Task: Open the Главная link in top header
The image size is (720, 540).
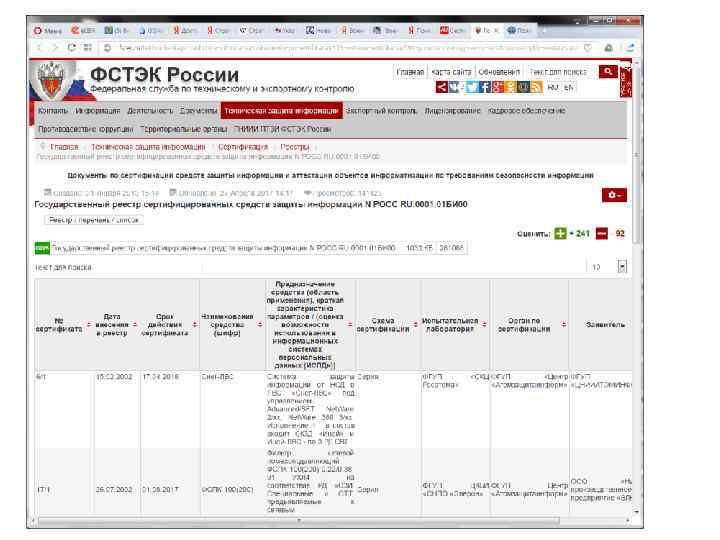Action: [x=410, y=72]
